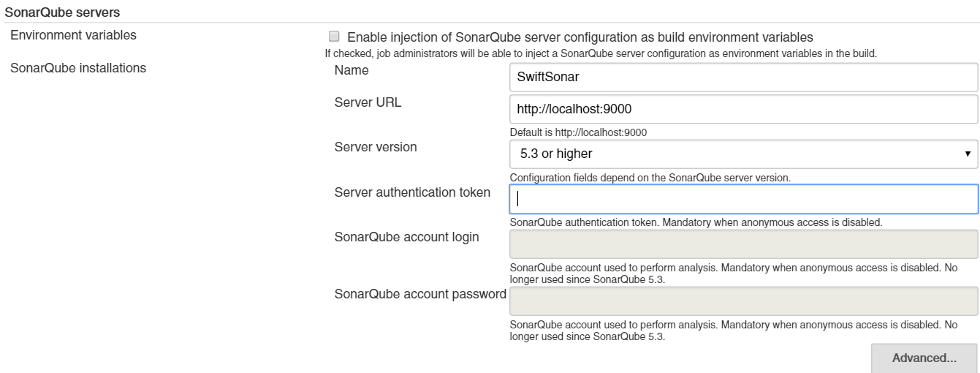Click the Advanced... button
The image size is (980, 373).
click(x=924, y=358)
